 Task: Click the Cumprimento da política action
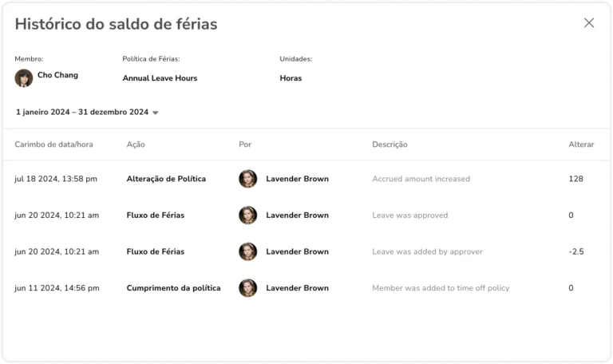tap(173, 288)
